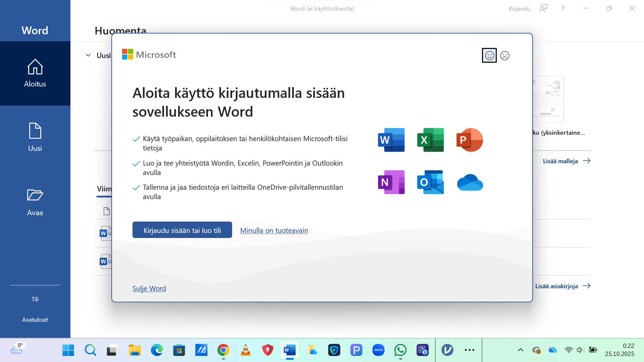Open the Uusi new document sidebar item
This screenshot has height=362, width=644.
coord(35,137)
